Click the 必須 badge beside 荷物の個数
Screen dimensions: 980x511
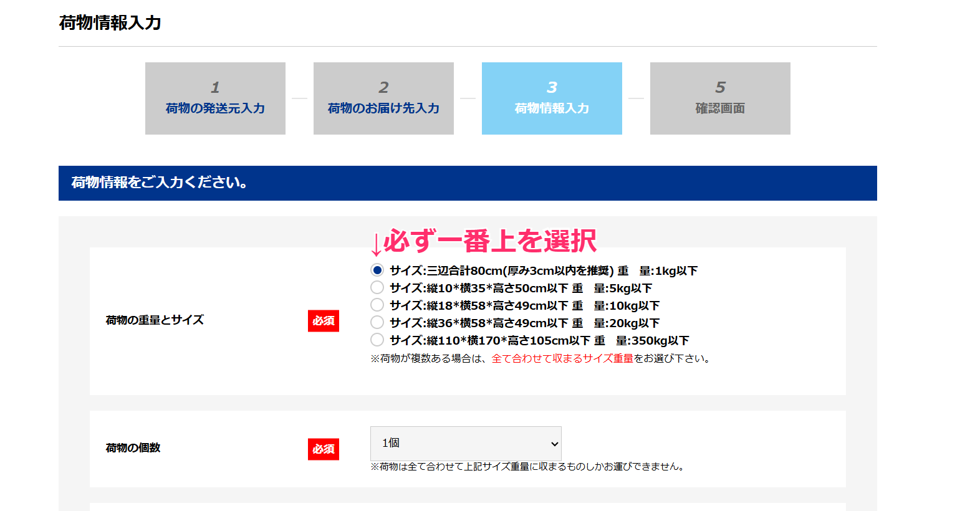tap(323, 449)
